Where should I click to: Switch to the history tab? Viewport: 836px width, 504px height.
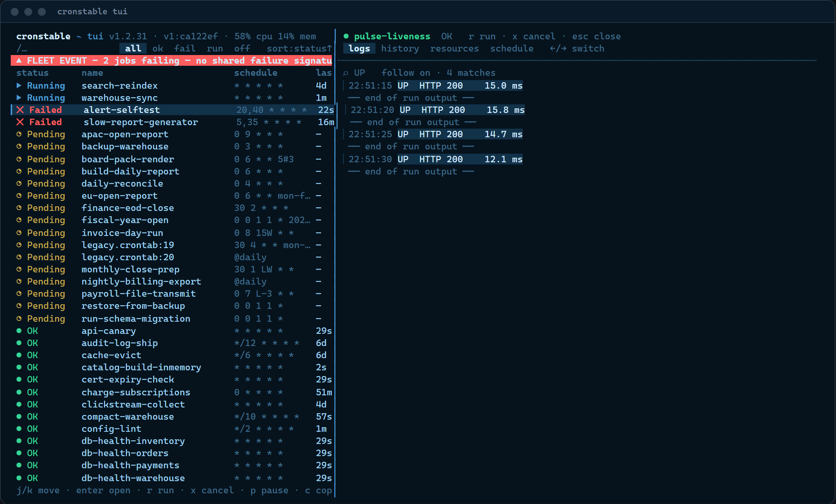tap(400, 48)
